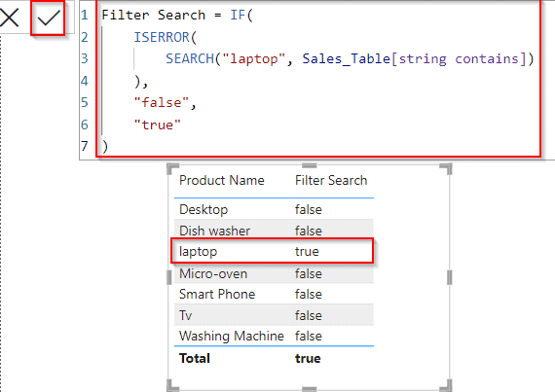Click the SEARCH function text on line 3
555x392 pixels.
189,58
